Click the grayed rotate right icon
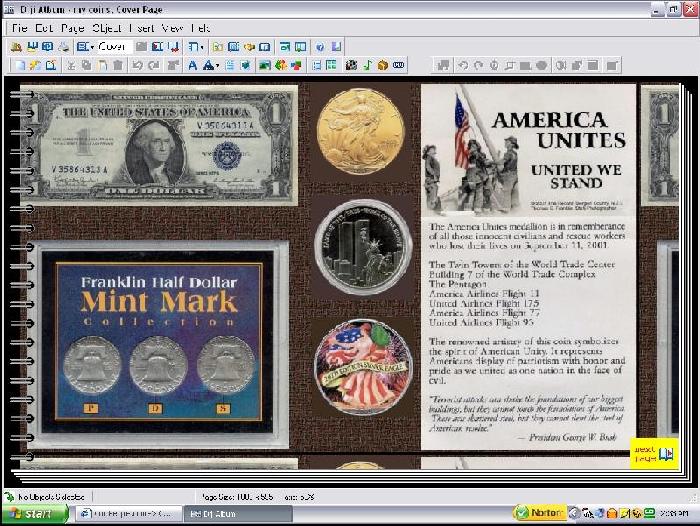 pos(478,65)
